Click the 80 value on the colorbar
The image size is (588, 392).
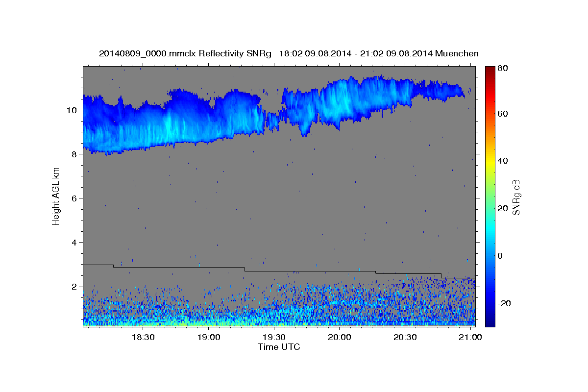[504, 69]
